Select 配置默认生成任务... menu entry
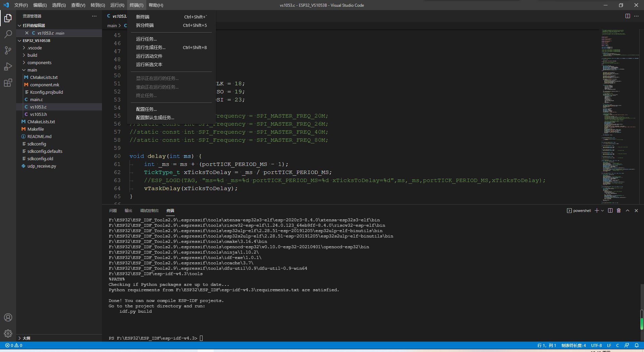Viewport: 644px width, 352px height. (x=171, y=118)
